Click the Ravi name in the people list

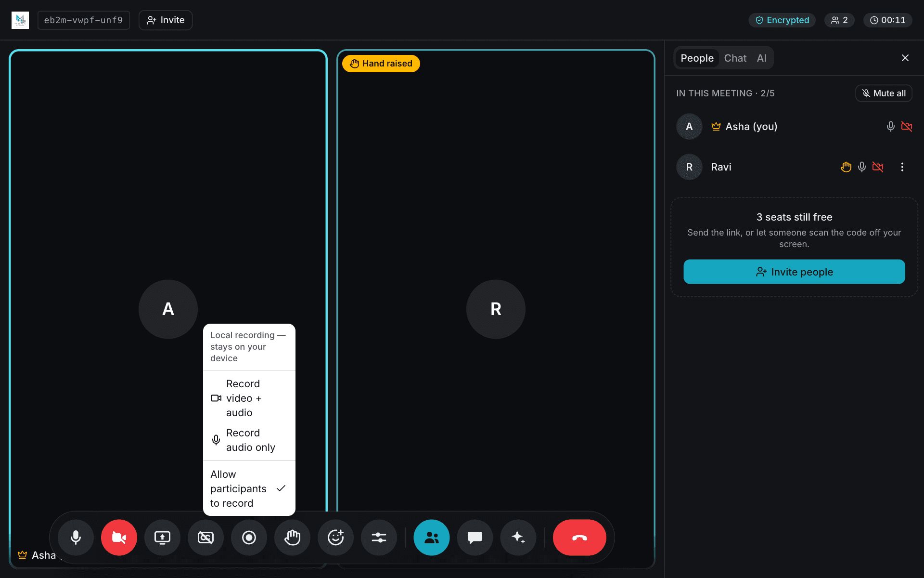(x=721, y=167)
